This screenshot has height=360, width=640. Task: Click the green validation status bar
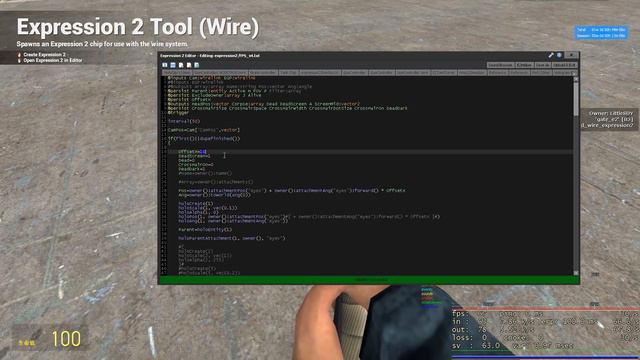[x=369, y=280]
